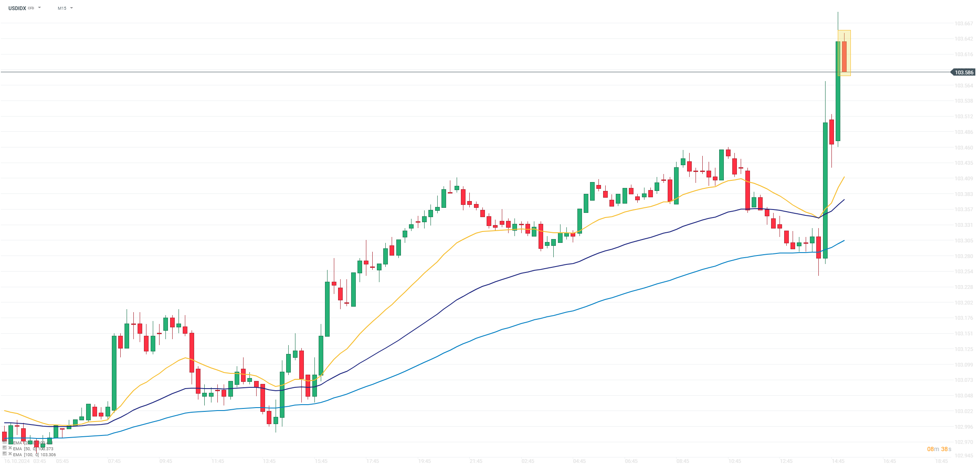This screenshot has height=468, width=980.
Task: Remove the EMA 50 indicator
Action: pos(10,448)
